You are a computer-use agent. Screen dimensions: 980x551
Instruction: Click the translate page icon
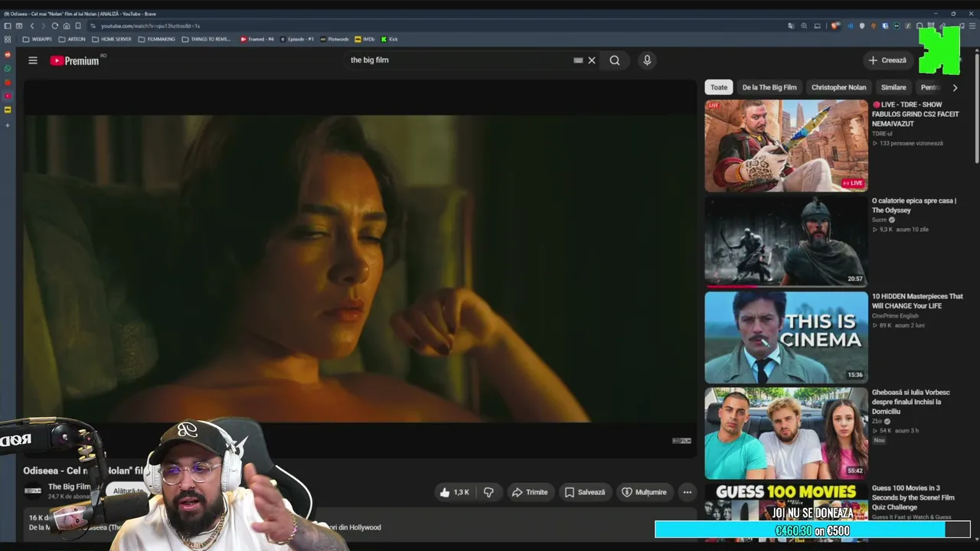[791, 26]
